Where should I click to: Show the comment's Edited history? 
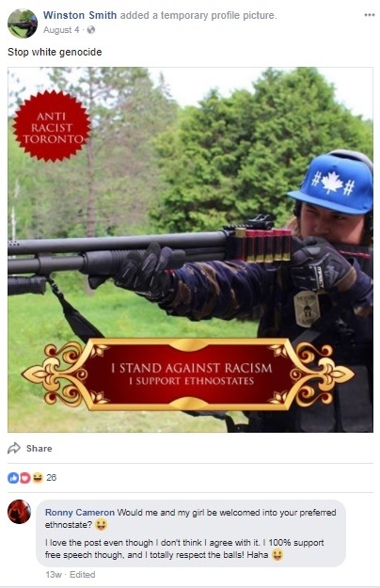83,575
